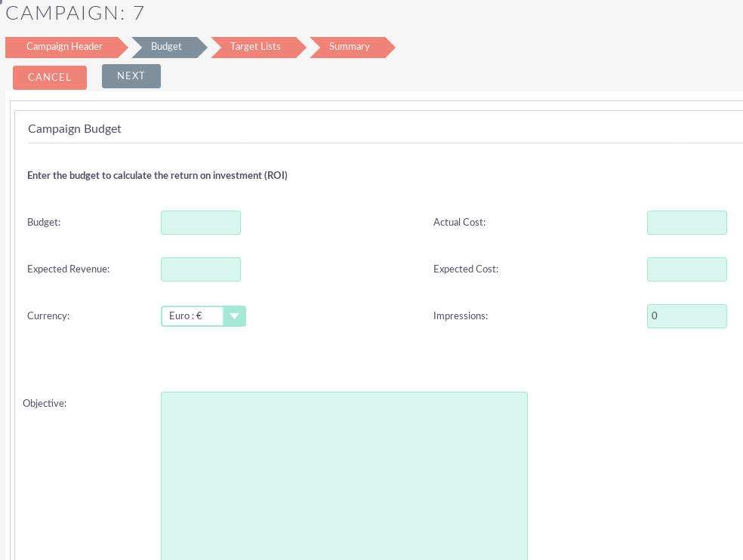
Task: Jump to the Target Lists step
Action: click(255, 47)
